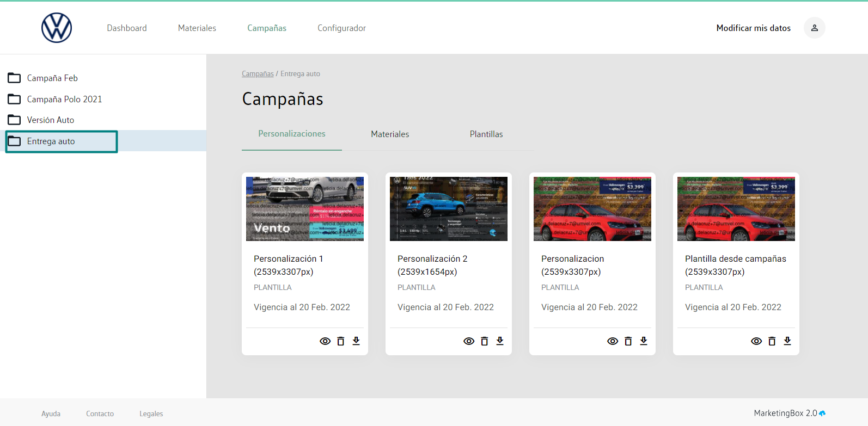The height and width of the screenshot is (426, 868).
Task: Preview Plantilla desde campañas with eye icon
Action: pyautogui.click(x=756, y=341)
